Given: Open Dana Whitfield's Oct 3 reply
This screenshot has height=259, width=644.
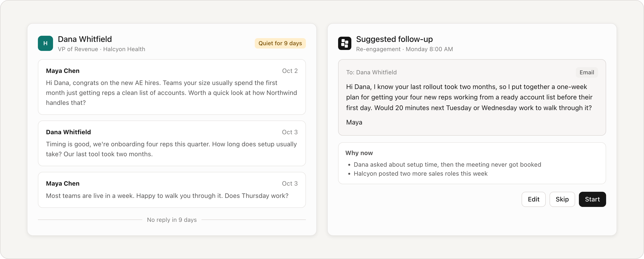Looking at the screenshot, I should 172,143.
